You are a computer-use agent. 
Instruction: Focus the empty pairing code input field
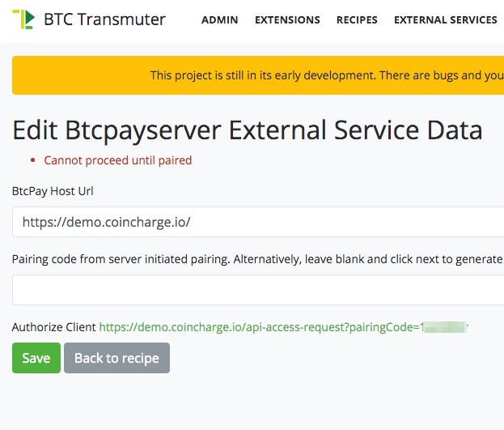(x=258, y=290)
